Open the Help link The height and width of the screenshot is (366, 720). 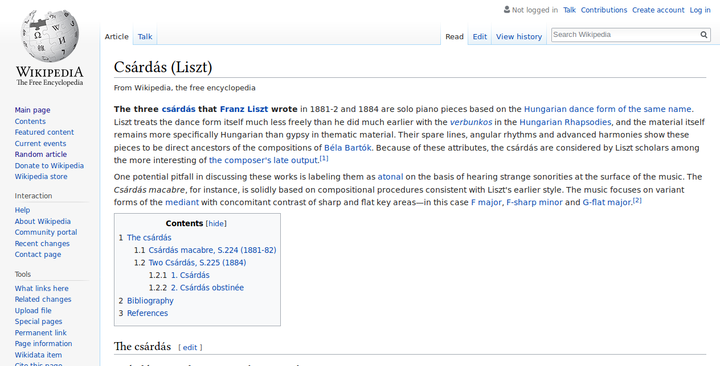click(22, 210)
